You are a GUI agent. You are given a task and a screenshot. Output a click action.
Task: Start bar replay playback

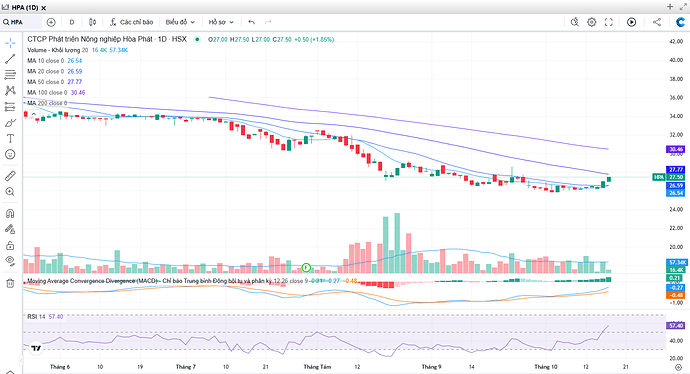pyautogui.click(x=631, y=22)
